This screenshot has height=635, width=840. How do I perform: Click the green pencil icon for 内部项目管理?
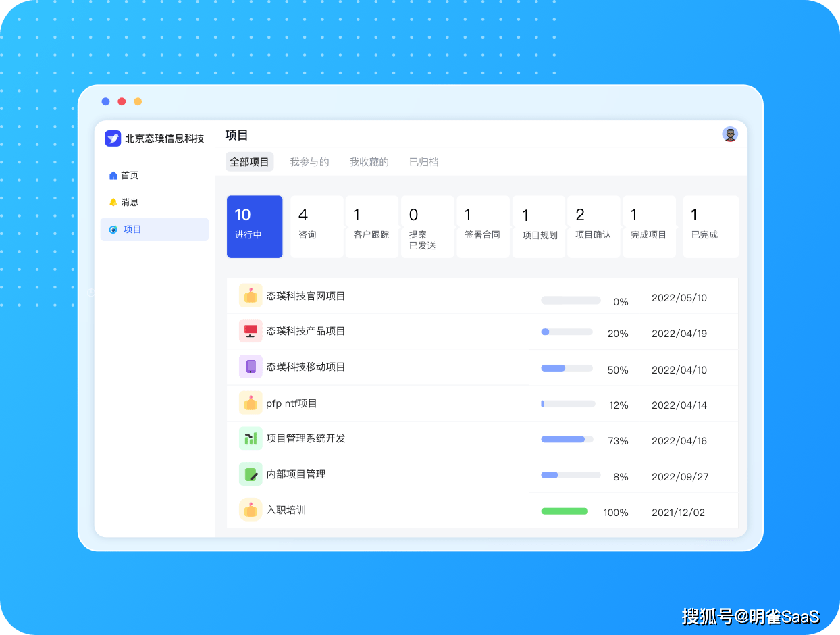tap(251, 474)
